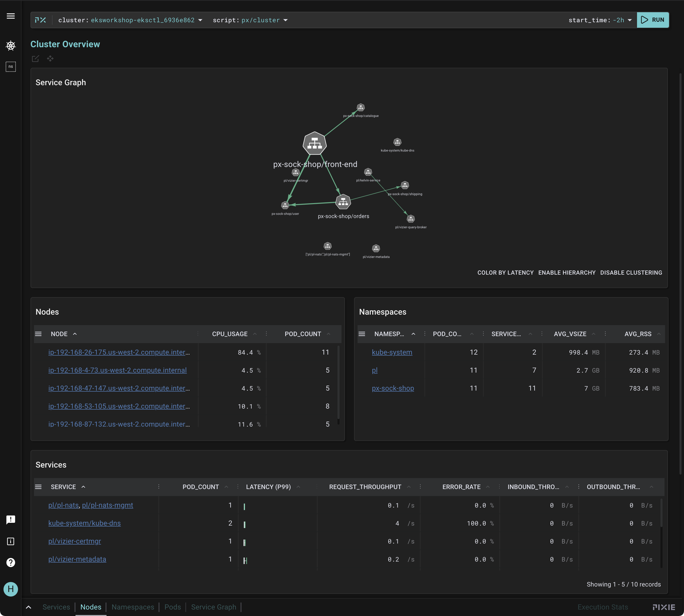Viewport: 684px width, 616px height.
Task: Select the pl/vizier-metadata graph node
Action: 376,249
